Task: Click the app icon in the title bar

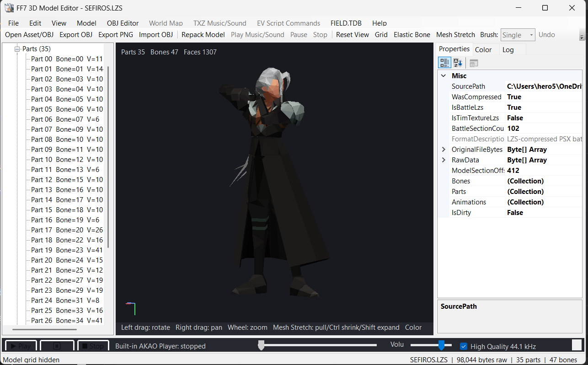Action: (x=9, y=8)
